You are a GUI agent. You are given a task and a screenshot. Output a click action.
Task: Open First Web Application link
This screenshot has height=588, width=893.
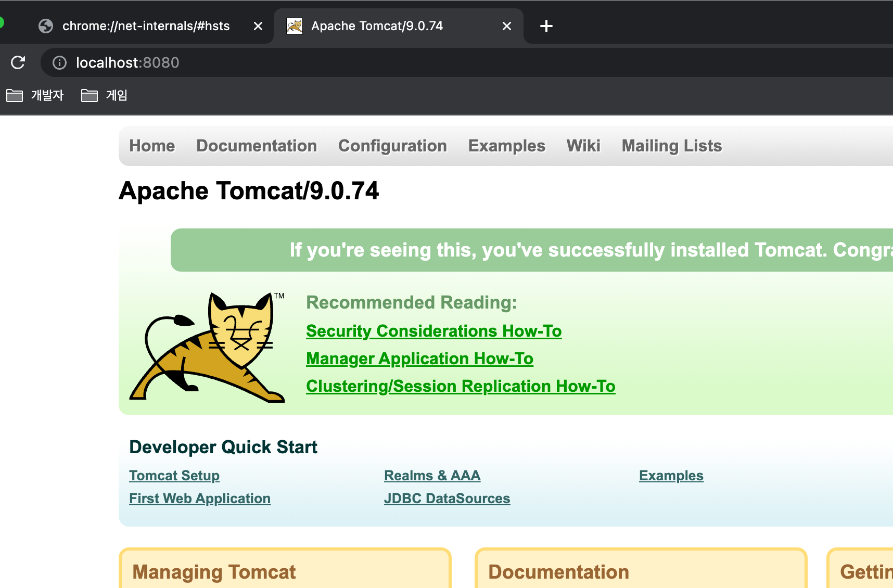tap(200, 498)
